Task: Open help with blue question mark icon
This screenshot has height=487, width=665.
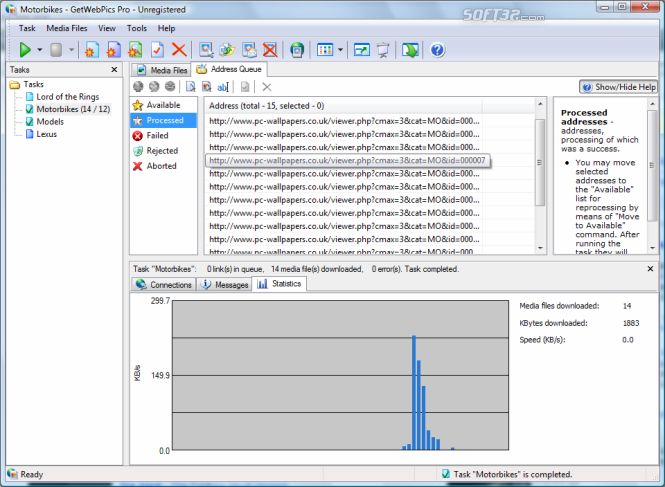Action: tap(437, 50)
